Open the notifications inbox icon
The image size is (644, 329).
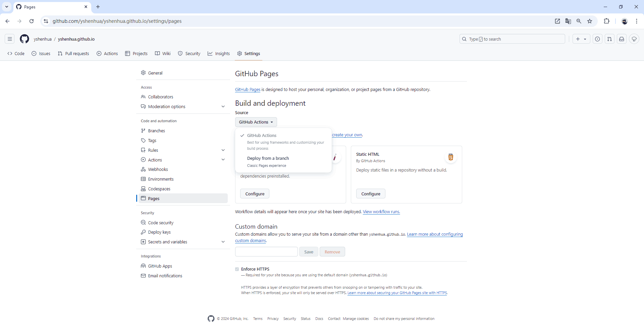tap(622, 39)
